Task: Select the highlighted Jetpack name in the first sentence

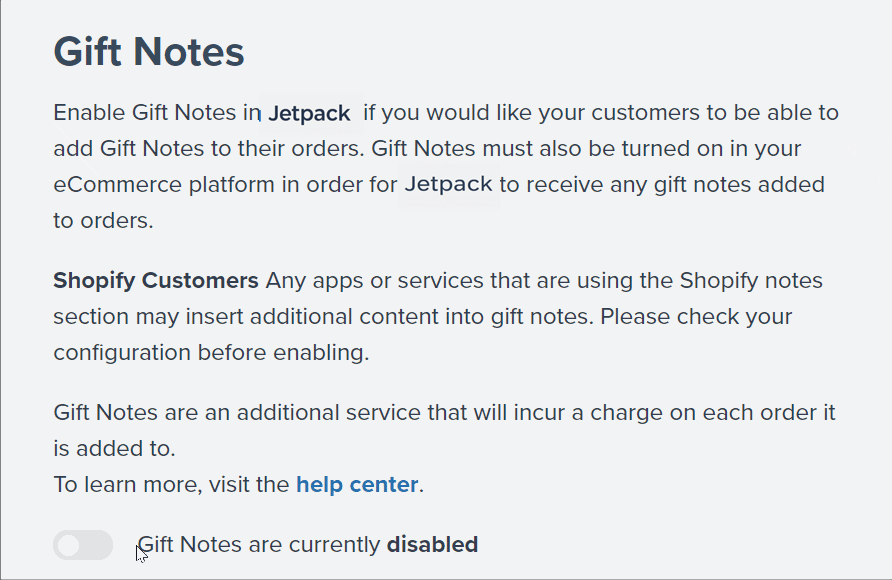Action: click(309, 113)
